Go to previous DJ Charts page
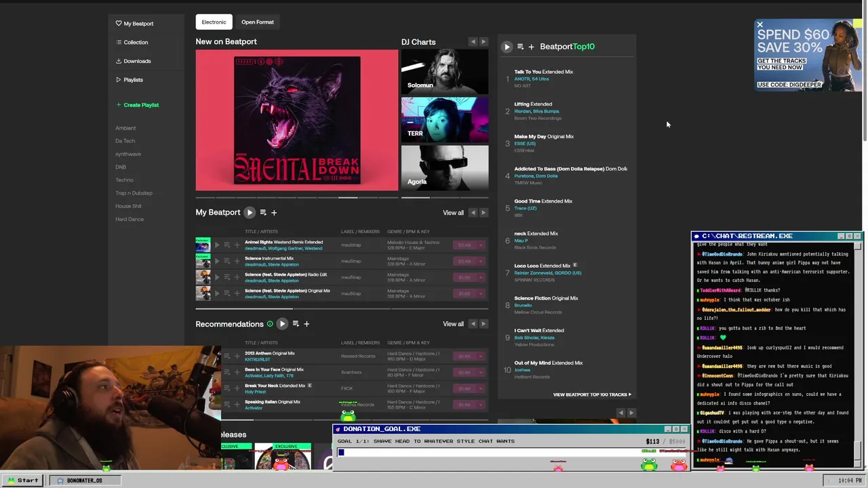Viewport: 868px width, 488px height. coord(473,42)
